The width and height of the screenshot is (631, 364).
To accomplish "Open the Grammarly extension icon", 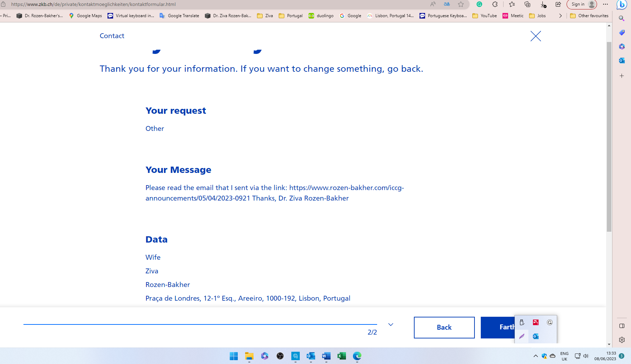I will (x=479, y=4).
